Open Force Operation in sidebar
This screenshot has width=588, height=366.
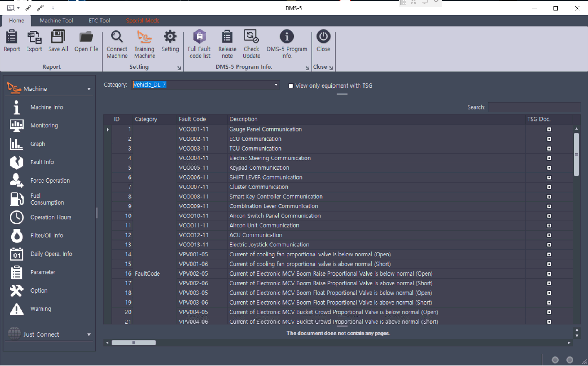coord(50,181)
